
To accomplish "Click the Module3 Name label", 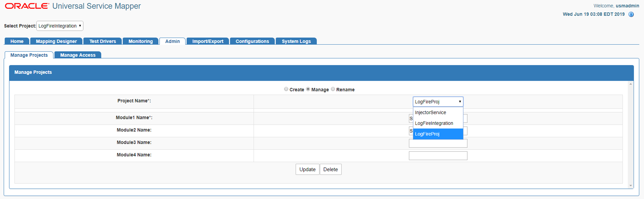I will tap(134, 142).
